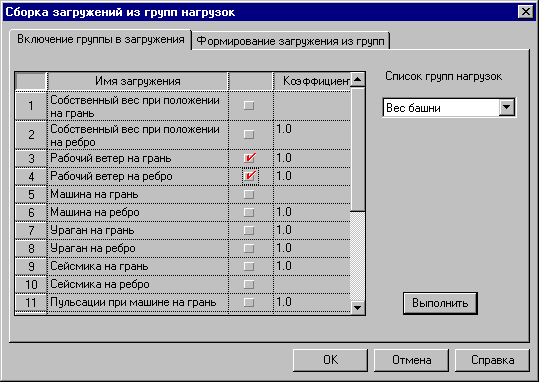The height and width of the screenshot is (382, 539).
Task: Open help via Справка button
Action: (492, 360)
